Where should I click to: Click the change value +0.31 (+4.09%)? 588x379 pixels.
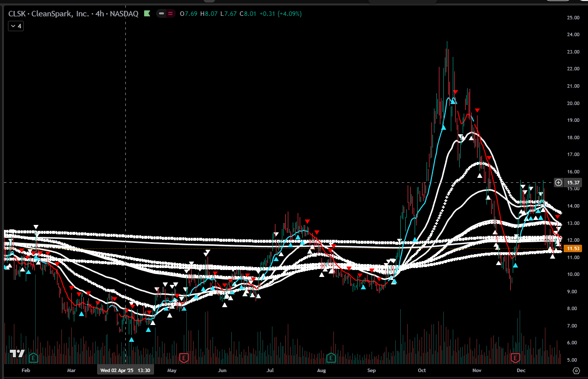280,13
